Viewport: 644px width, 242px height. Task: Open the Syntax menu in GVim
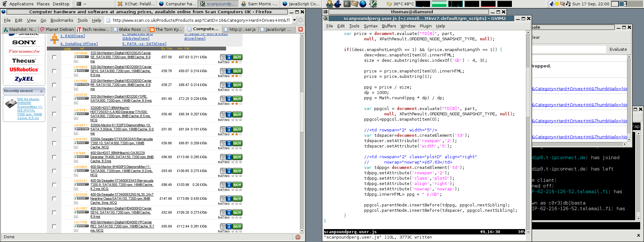pyautogui.click(x=370, y=26)
